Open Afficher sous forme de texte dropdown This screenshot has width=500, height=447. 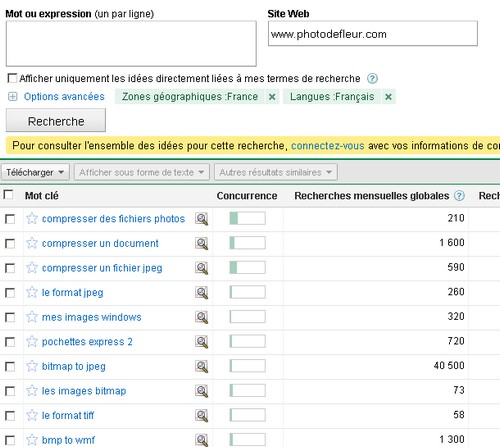[x=142, y=172]
